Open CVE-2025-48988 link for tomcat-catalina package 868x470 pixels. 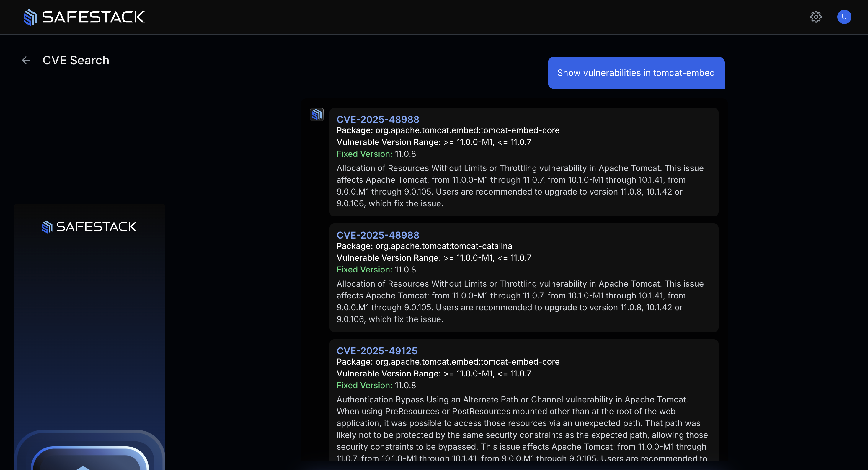[378, 235]
